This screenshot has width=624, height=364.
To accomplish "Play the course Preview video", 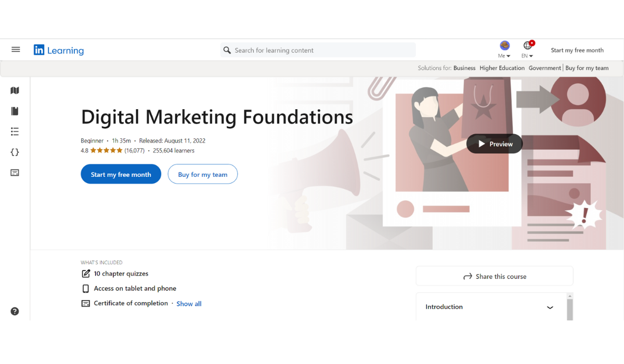I will point(495,144).
